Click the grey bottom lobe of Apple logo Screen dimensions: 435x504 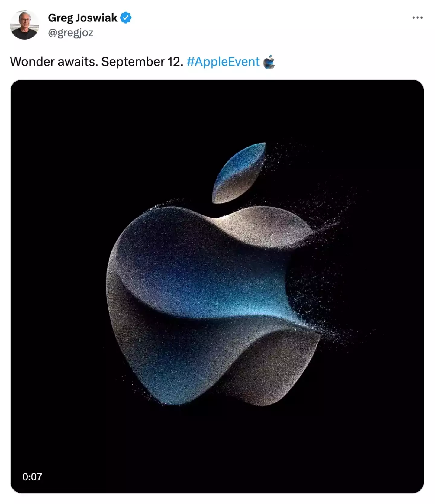(272, 372)
